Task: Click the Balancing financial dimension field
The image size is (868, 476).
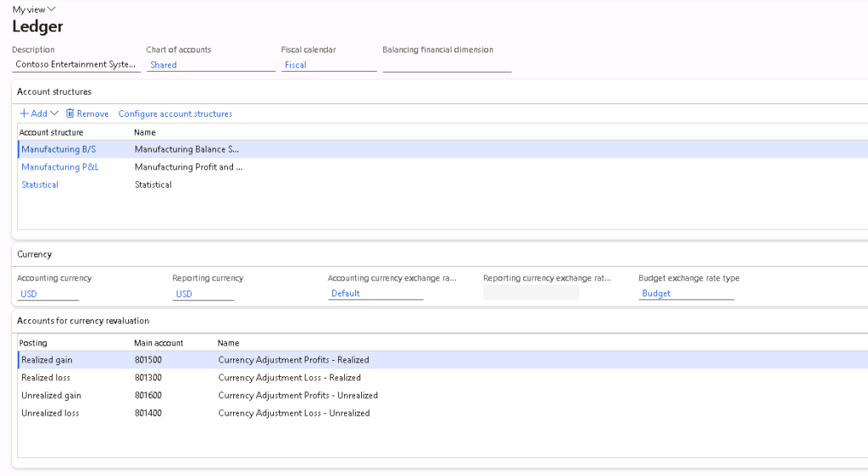Action: tap(447, 64)
